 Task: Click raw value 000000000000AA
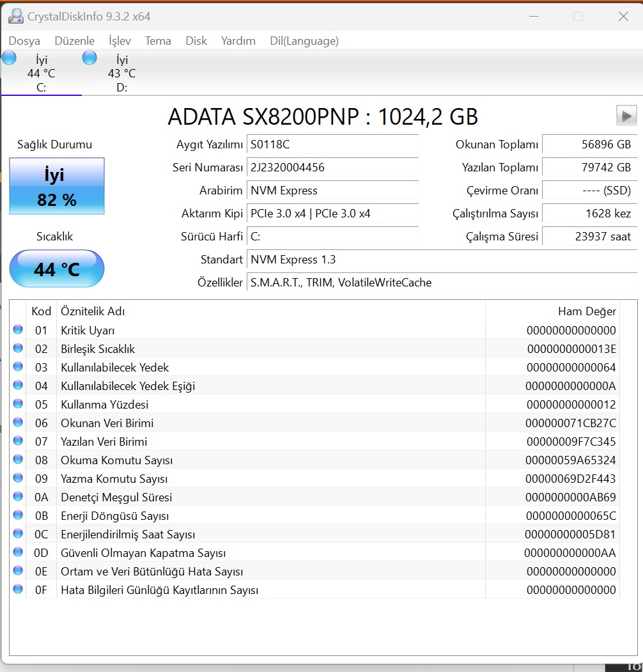point(570,553)
